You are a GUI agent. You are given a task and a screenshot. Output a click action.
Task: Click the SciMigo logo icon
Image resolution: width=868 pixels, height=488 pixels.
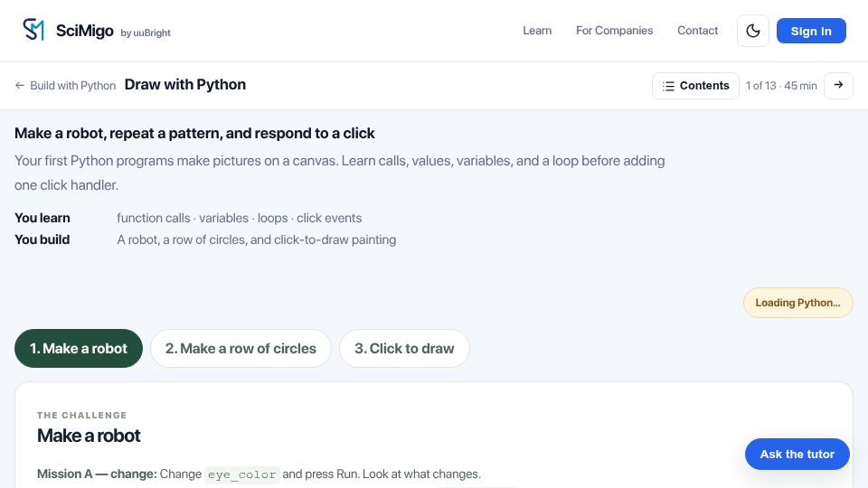33,29
